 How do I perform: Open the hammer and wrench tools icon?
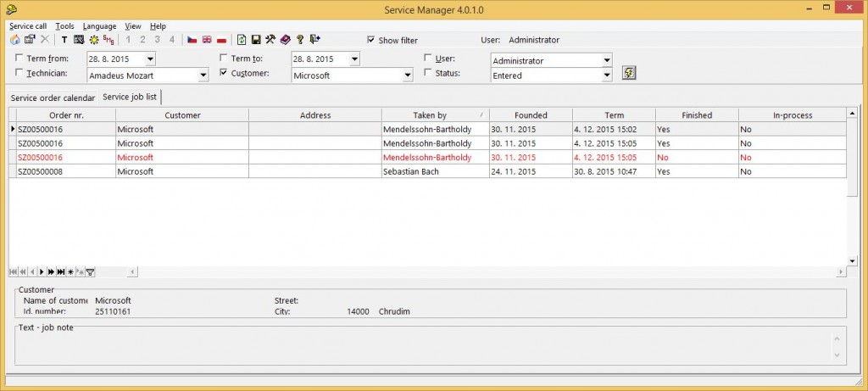(x=270, y=40)
